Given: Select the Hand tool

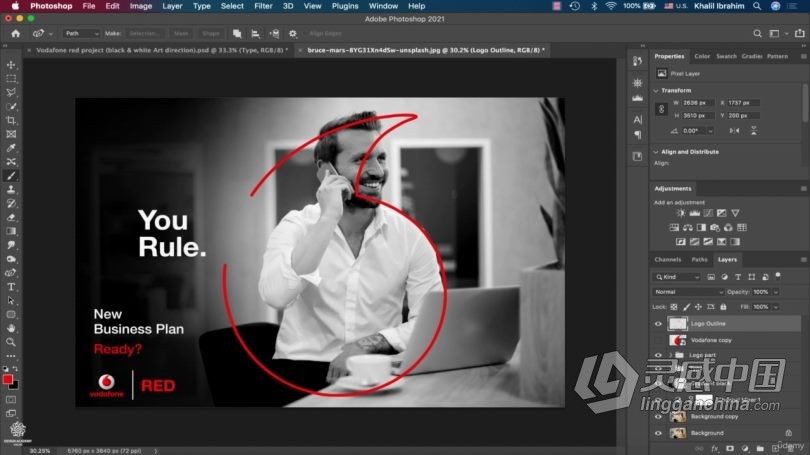Looking at the screenshot, I should [11, 328].
